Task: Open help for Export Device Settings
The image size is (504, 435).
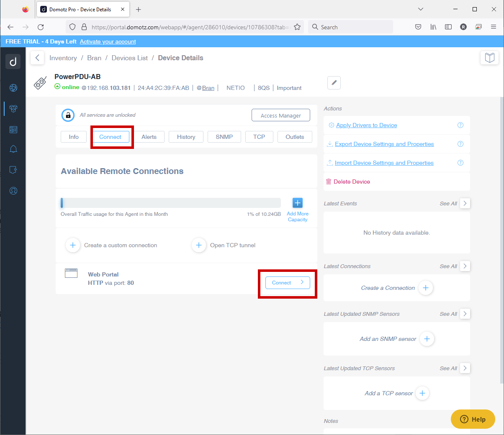Action: click(460, 144)
